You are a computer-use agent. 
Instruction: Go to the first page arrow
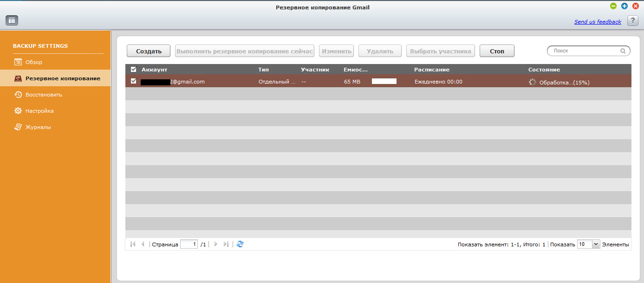(x=133, y=244)
